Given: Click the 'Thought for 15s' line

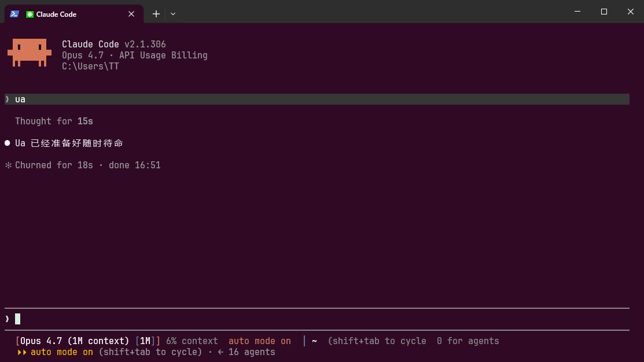Looking at the screenshot, I should coord(54,121).
